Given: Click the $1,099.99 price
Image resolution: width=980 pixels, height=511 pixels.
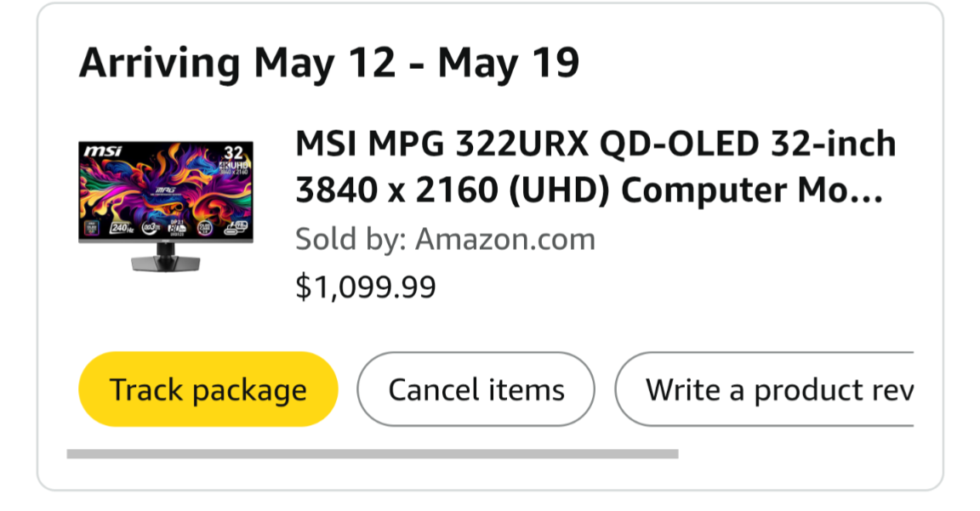Looking at the screenshot, I should [x=365, y=287].
